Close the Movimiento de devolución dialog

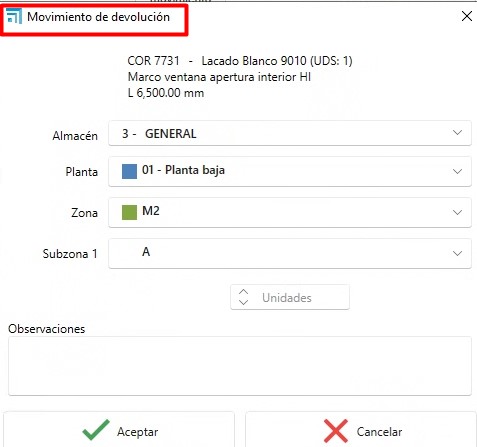[x=467, y=16]
